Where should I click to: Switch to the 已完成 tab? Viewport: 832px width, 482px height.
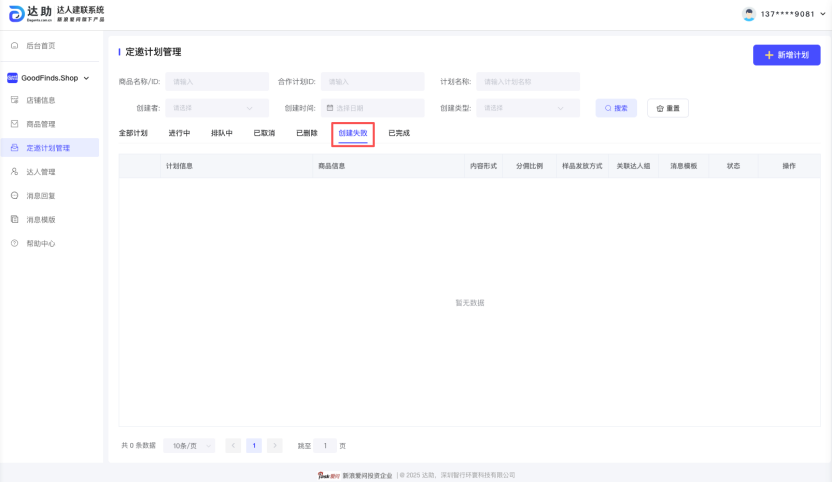399,133
